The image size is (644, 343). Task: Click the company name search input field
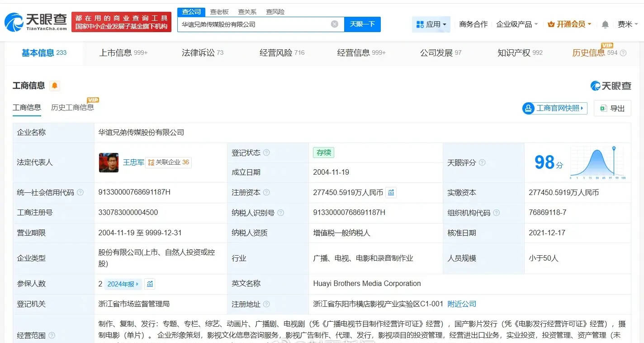[x=253, y=24]
